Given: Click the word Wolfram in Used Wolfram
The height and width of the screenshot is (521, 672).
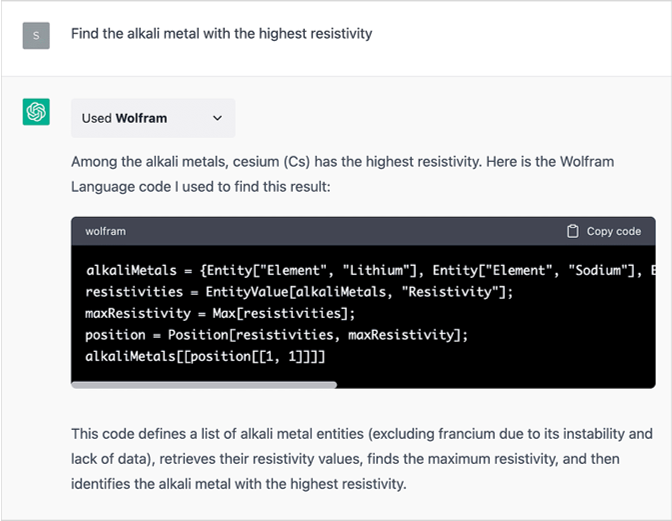Looking at the screenshot, I should point(141,118).
